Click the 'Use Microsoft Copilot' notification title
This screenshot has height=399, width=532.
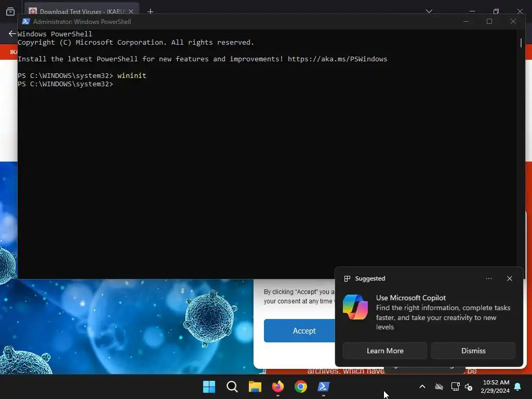click(410, 298)
